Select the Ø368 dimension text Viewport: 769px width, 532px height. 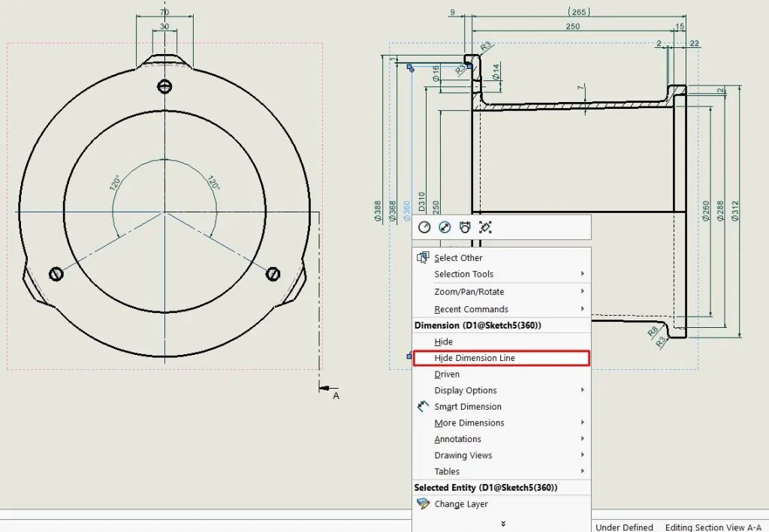[392, 211]
